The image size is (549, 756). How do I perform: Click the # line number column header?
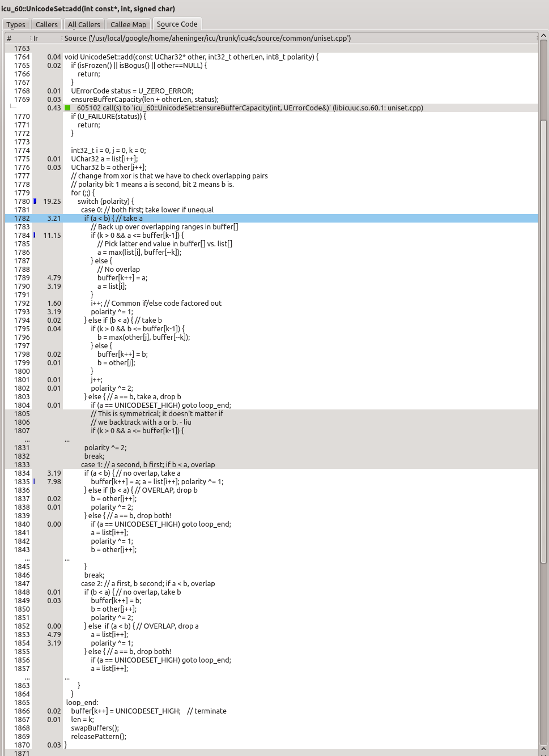pos(17,38)
